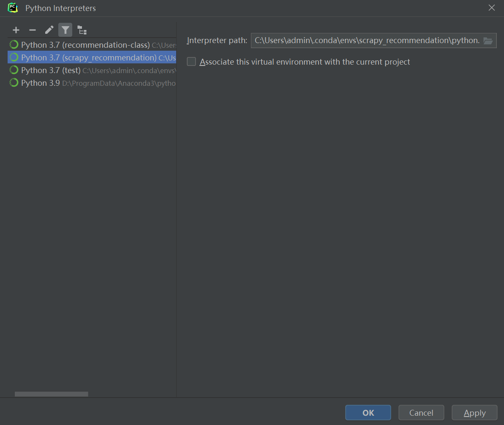
Task: Select Python 3.7 (test) interpreter
Action: coord(51,70)
